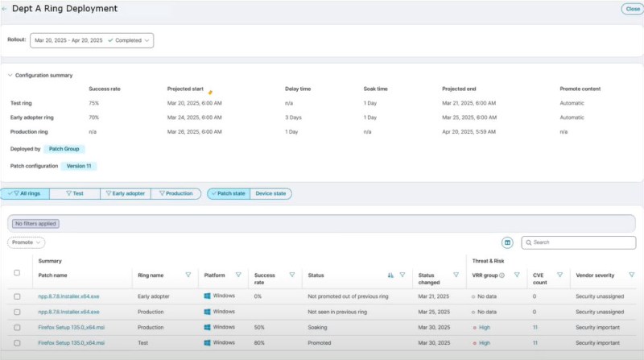The image size is (644, 360).
Task: Open the column chooser icon next to Search
Action: click(x=507, y=242)
